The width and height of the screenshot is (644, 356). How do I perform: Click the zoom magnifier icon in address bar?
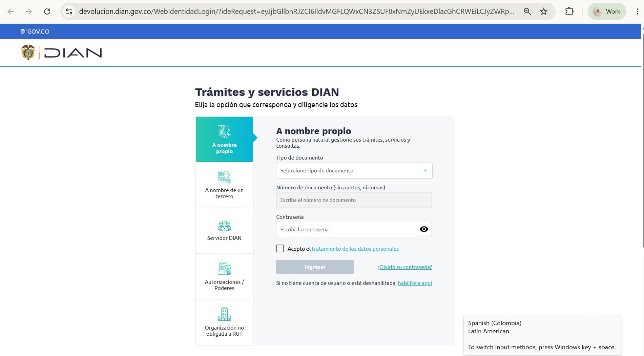pyautogui.click(x=527, y=12)
